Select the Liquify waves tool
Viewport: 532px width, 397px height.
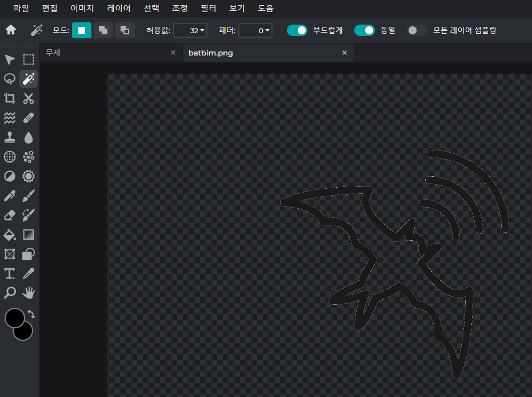tap(10, 118)
